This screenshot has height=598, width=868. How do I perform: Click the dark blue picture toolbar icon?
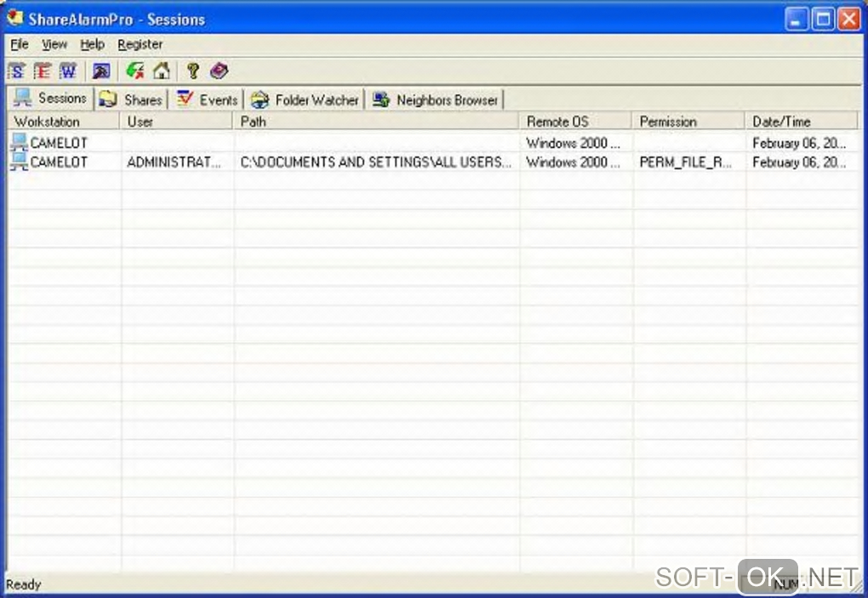[101, 71]
